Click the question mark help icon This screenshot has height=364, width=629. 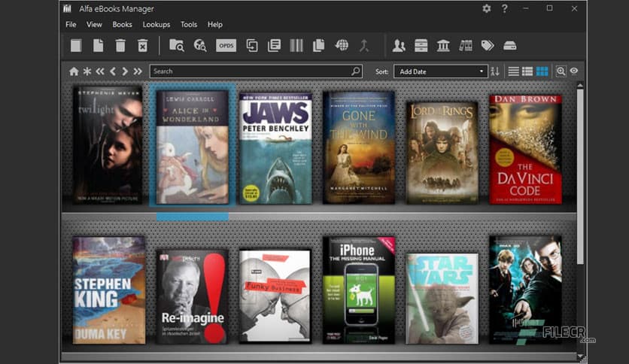505,8
